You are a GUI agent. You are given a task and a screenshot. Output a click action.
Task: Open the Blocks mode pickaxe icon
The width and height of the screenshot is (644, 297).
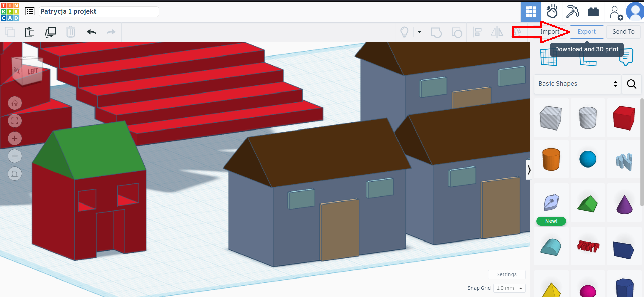[x=572, y=12]
